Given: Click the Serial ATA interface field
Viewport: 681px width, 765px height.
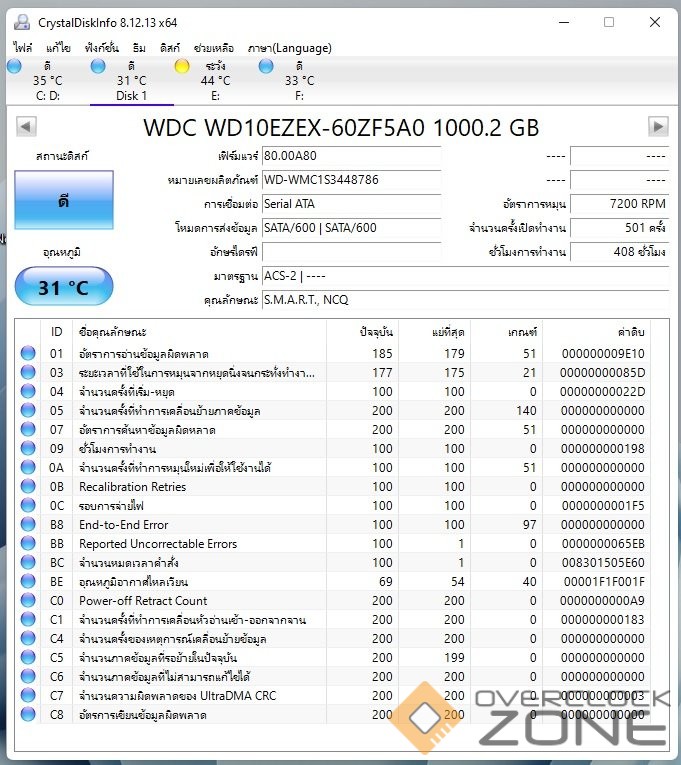Looking at the screenshot, I should point(351,203).
